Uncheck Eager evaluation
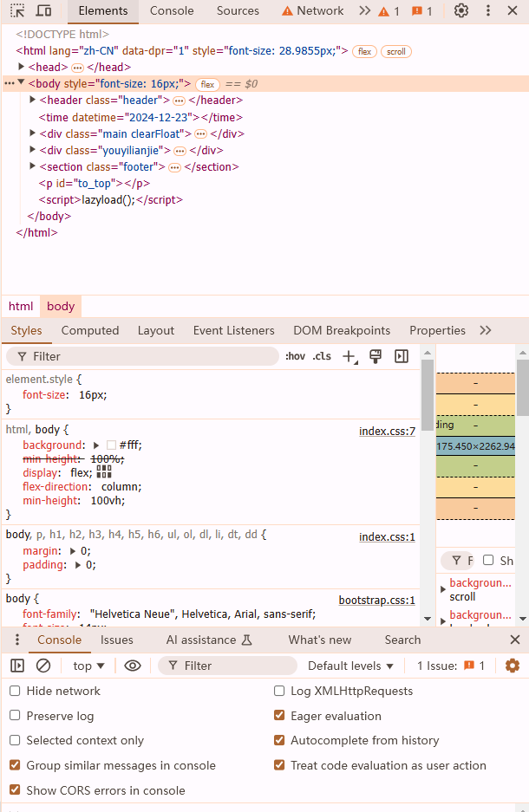Viewport: 529px width, 812px height. click(x=279, y=715)
